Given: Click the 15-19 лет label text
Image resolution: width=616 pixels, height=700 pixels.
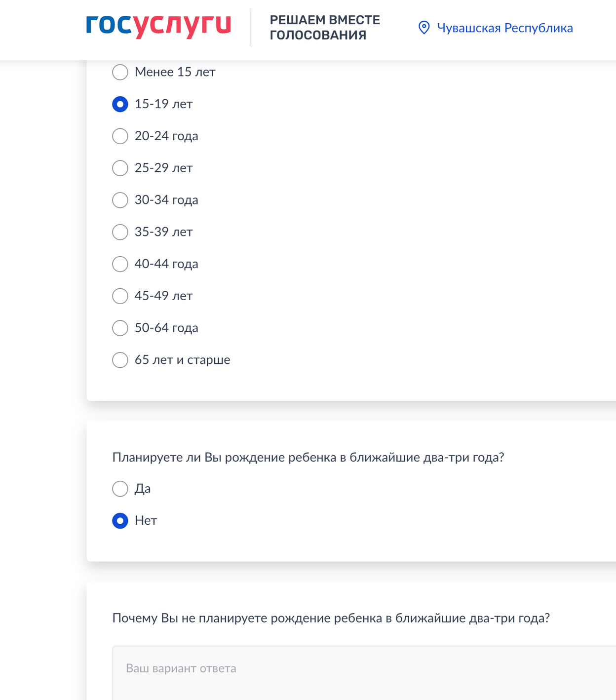Looking at the screenshot, I should pos(163,104).
